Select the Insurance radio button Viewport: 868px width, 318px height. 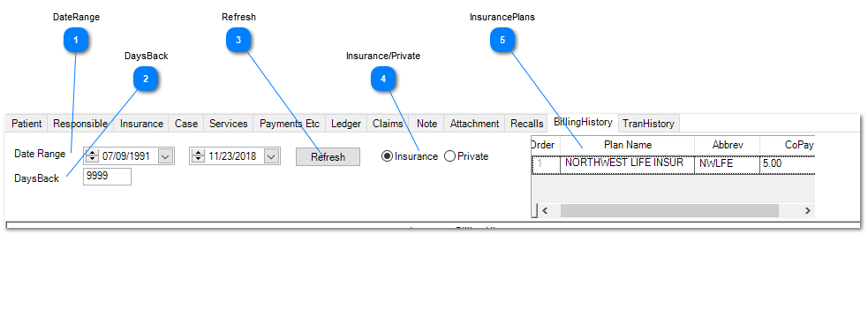click(411, 156)
